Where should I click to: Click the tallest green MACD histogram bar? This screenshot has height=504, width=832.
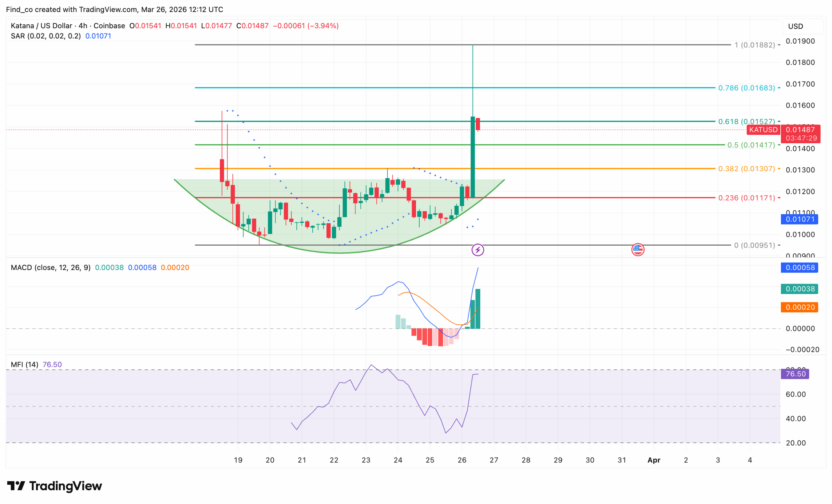point(478,309)
